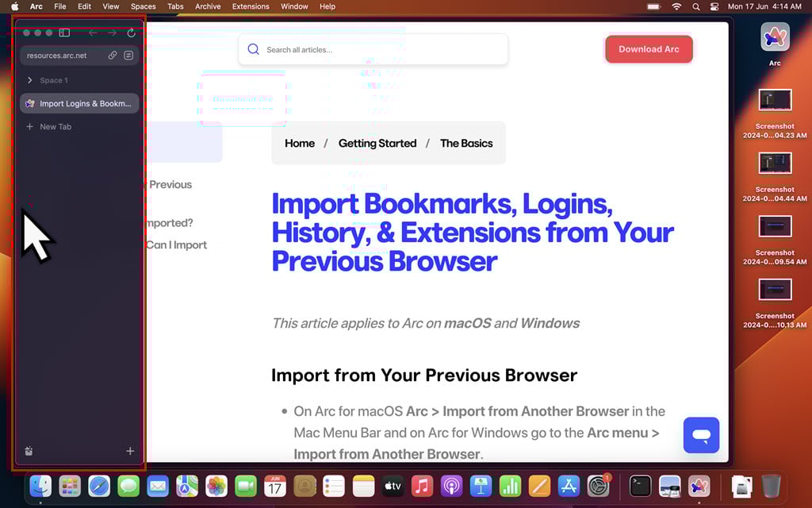Go back with the left arrow
Viewport: 812px width, 508px height.
[x=93, y=33]
